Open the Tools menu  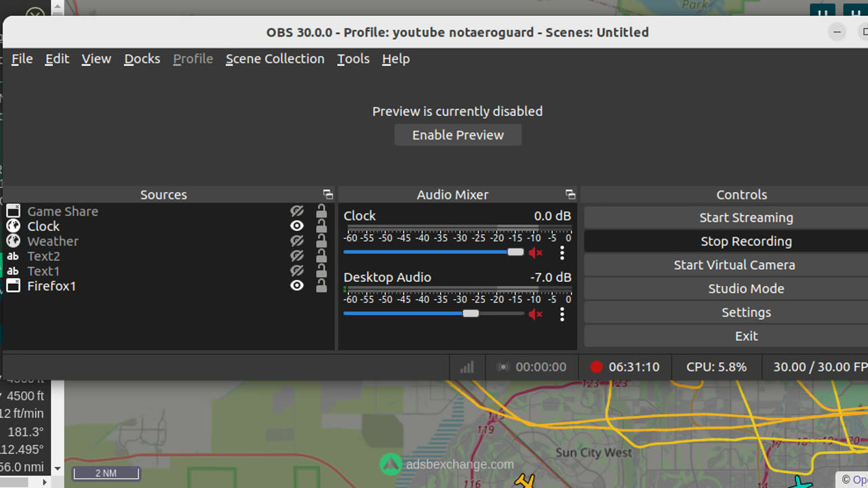pos(353,59)
